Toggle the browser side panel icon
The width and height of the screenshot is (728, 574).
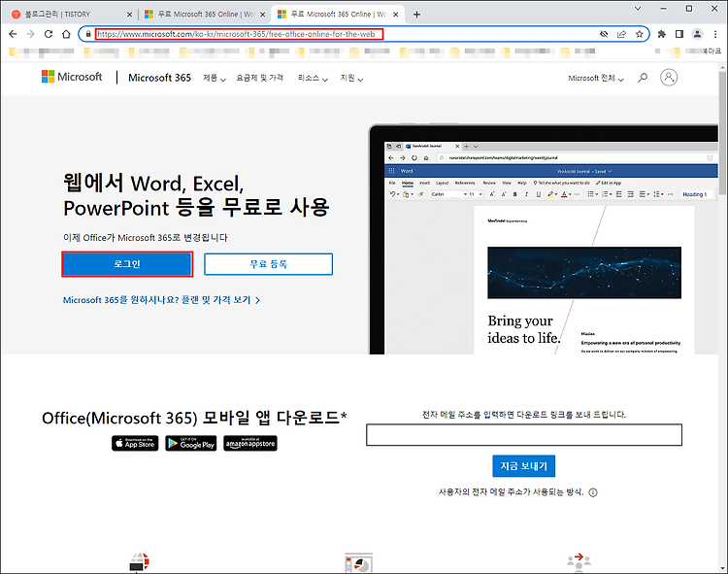tap(679, 34)
